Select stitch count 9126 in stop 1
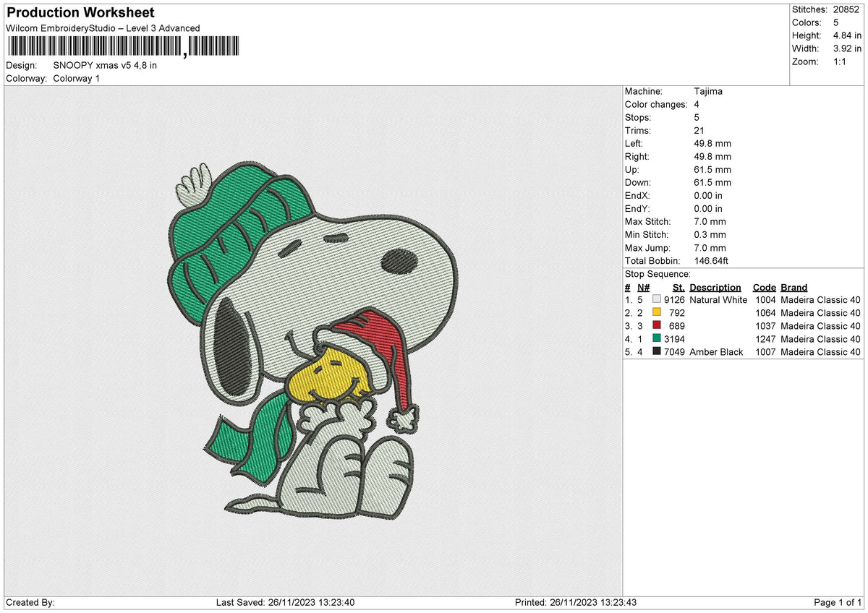Image resolution: width=868 pixels, height=613 pixels. 674,300
